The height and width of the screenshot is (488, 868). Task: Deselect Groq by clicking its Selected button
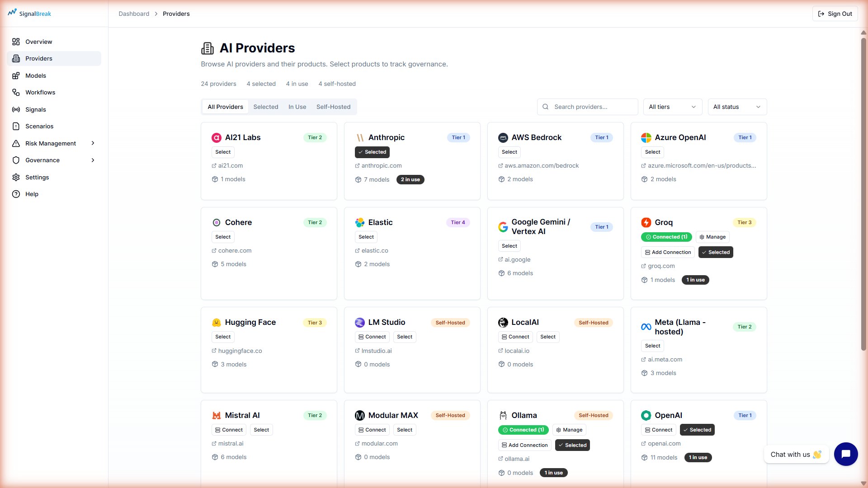click(716, 252)
